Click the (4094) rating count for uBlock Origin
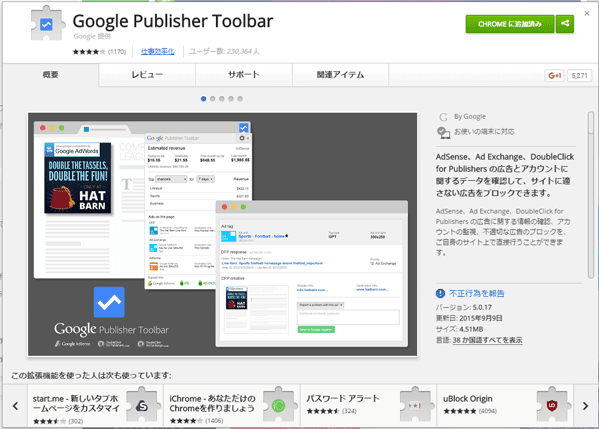Viewport: 599px width, 429px height. 488,411
